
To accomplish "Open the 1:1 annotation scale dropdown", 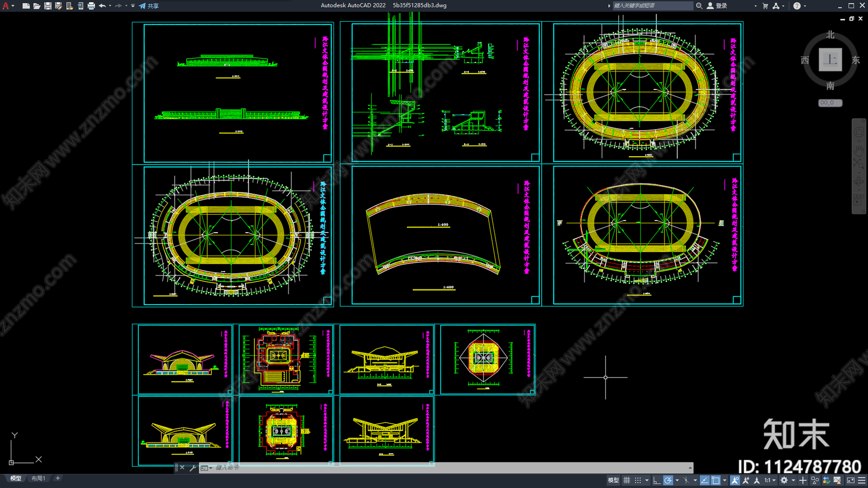I will (x=770, y=480).
